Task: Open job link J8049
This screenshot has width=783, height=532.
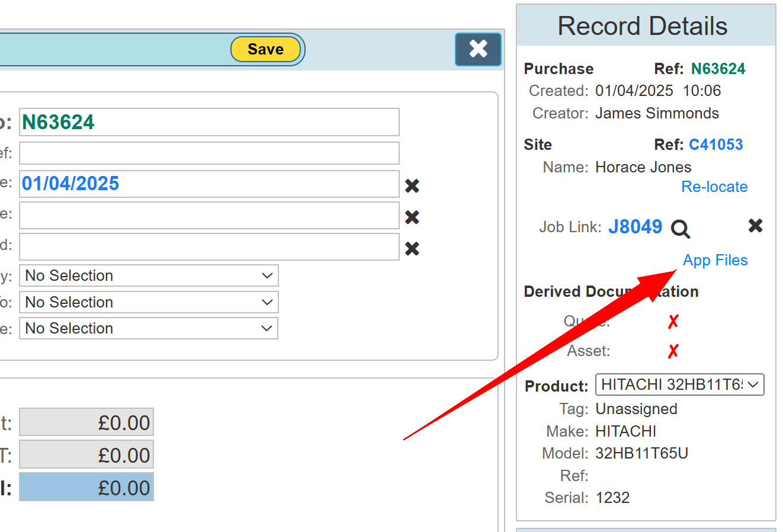Action: click(x=635, y=227)
